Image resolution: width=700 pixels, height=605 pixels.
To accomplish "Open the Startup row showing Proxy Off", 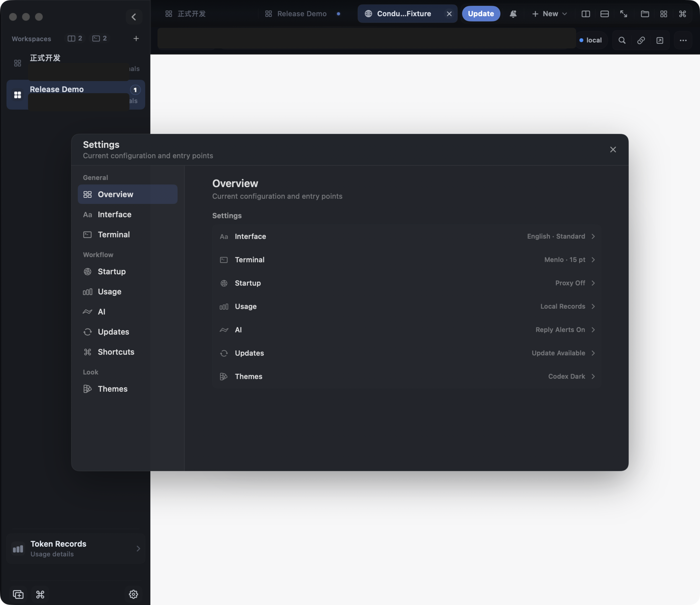I will click(x=406, y=283).
